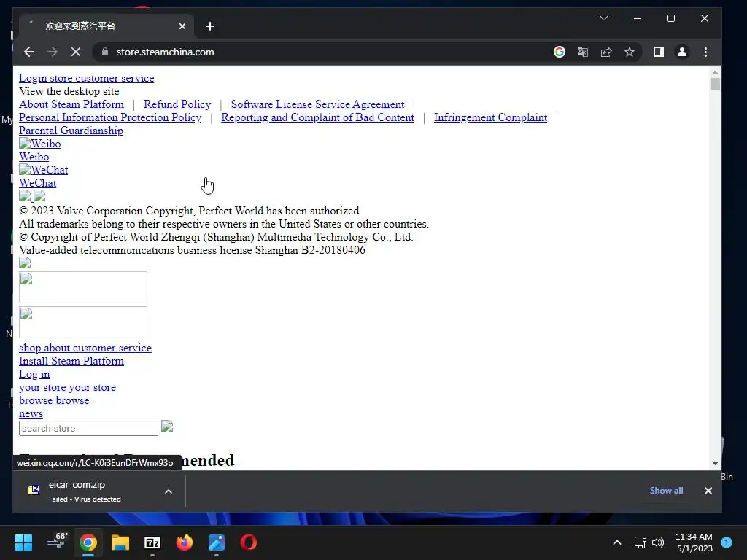Click the address bar URL store.steamchina.com
The image size is (747, 560).
(165, 52)
